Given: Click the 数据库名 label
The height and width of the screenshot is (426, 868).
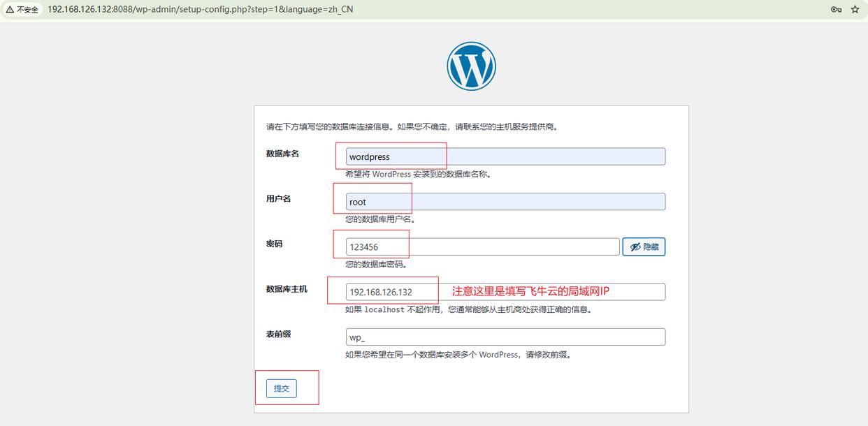Looking at the screenshot, I should tap(282, 154).
